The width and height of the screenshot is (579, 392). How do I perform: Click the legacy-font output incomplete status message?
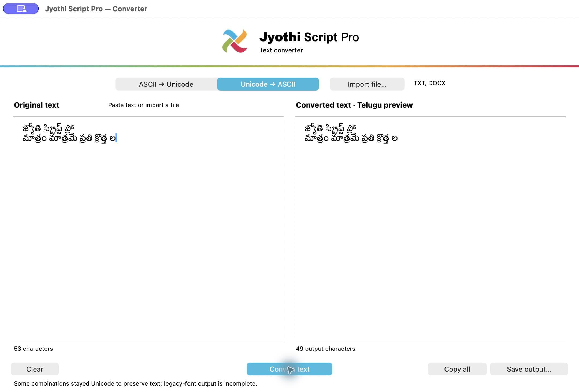[135, 383]
